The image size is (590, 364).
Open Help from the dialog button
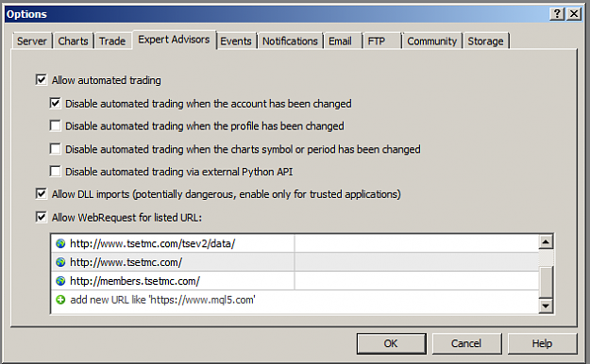(542, 343)
